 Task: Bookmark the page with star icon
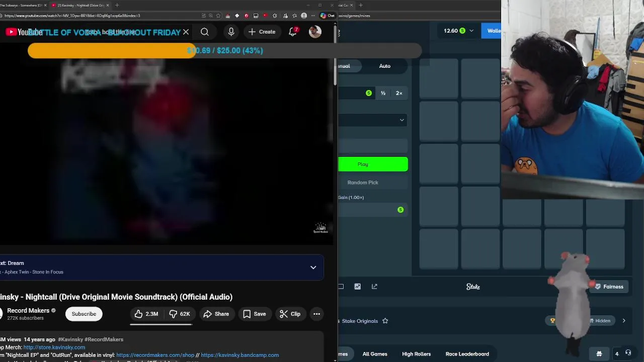[x=218, y=16]
